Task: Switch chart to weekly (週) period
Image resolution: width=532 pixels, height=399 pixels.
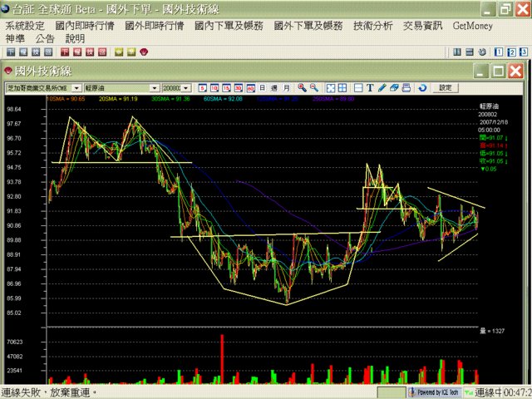Action: point(274,88)
